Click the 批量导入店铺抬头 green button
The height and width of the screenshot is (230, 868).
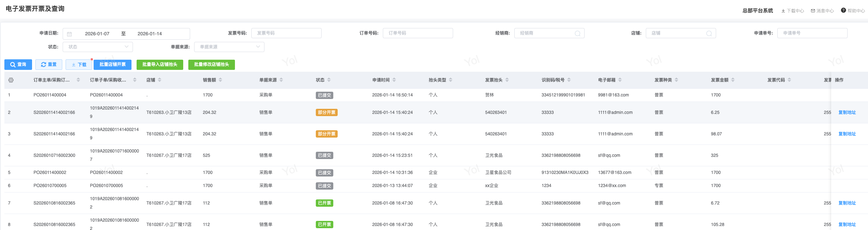pos(160,64)
